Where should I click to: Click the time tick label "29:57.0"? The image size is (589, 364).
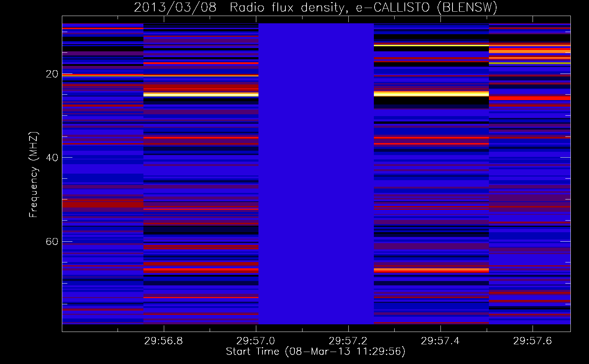click(x=256, y=341)
